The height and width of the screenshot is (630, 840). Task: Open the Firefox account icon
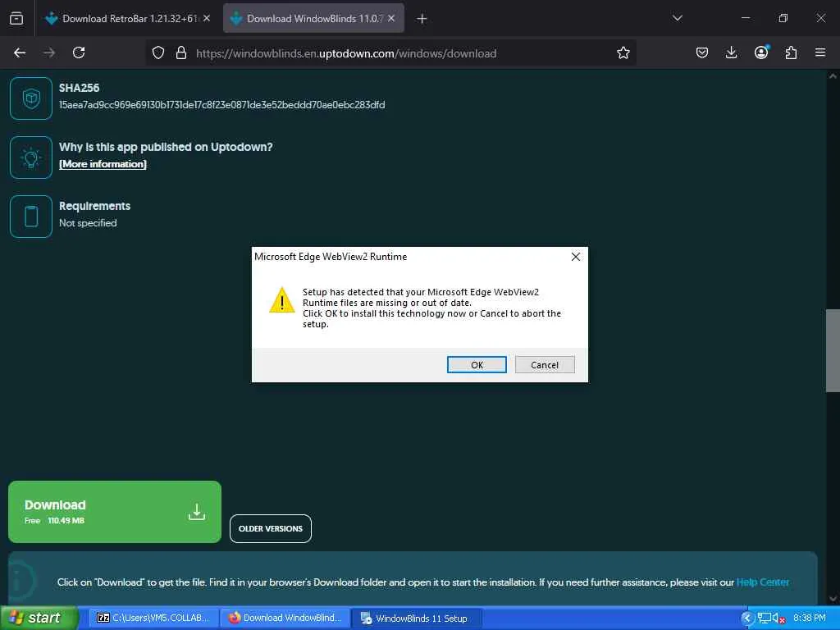click(761, 52)
